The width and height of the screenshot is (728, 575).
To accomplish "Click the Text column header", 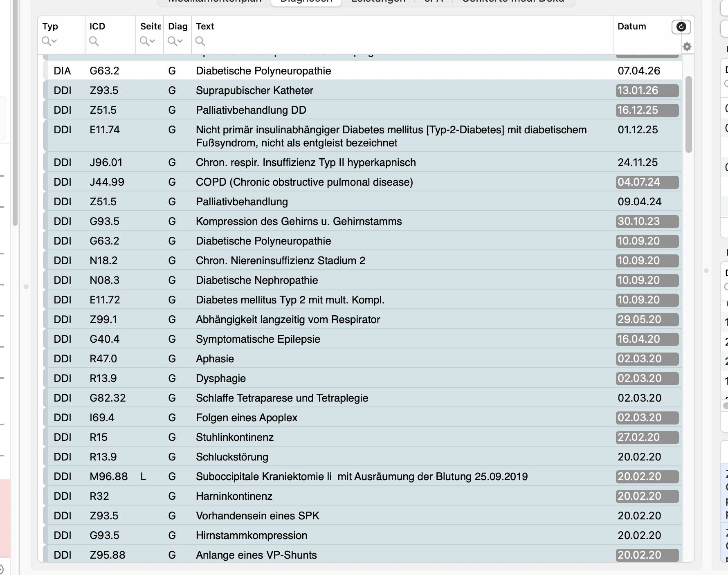I will [205, 26].
